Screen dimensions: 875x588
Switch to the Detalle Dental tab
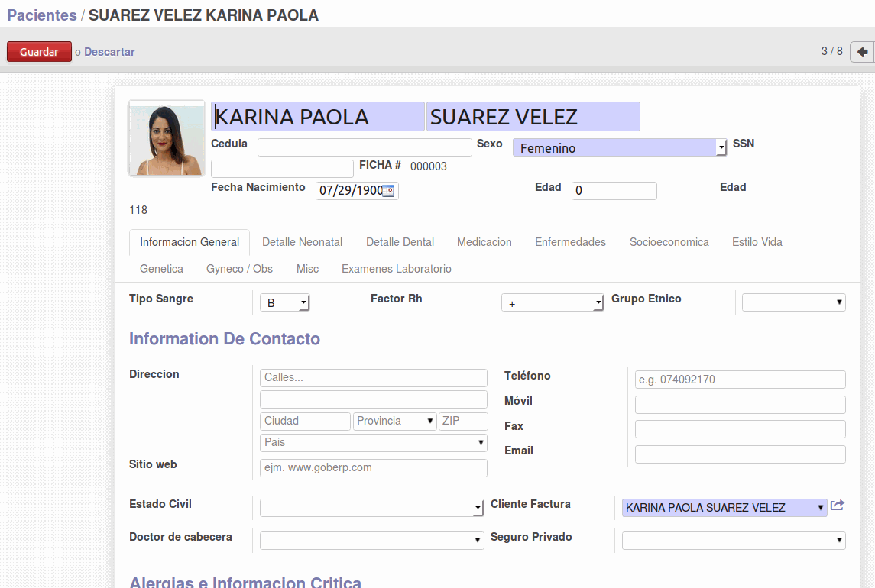click(x=400, y=242)
